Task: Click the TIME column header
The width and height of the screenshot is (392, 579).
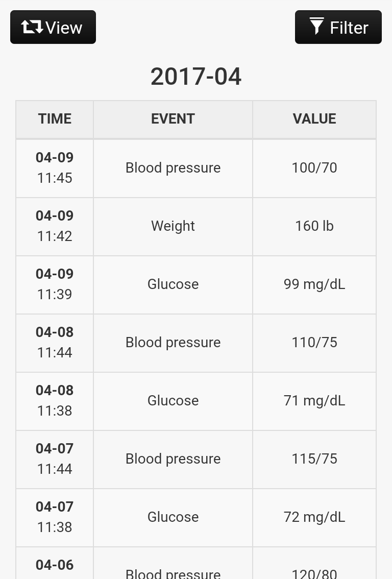Action: [55, 119]
